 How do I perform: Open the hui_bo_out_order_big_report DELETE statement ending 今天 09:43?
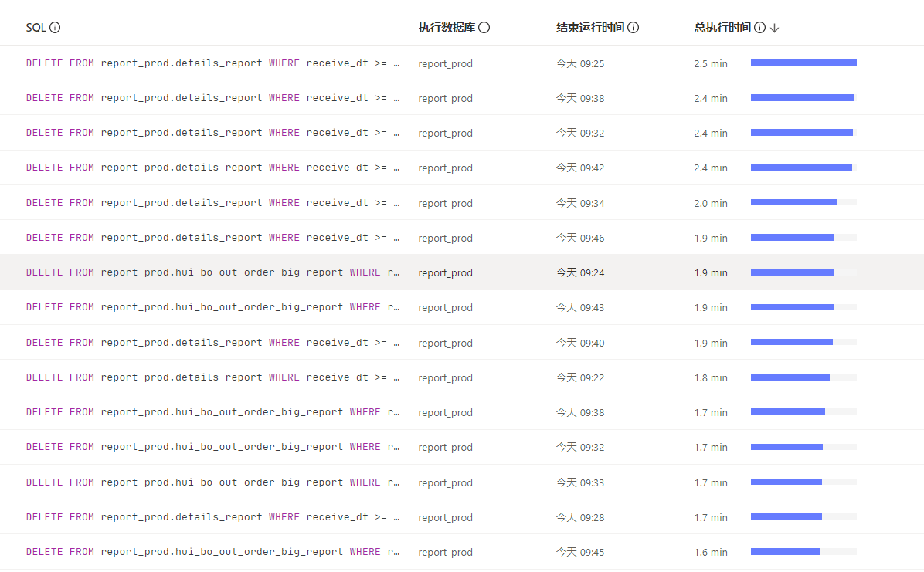[212, 307]
